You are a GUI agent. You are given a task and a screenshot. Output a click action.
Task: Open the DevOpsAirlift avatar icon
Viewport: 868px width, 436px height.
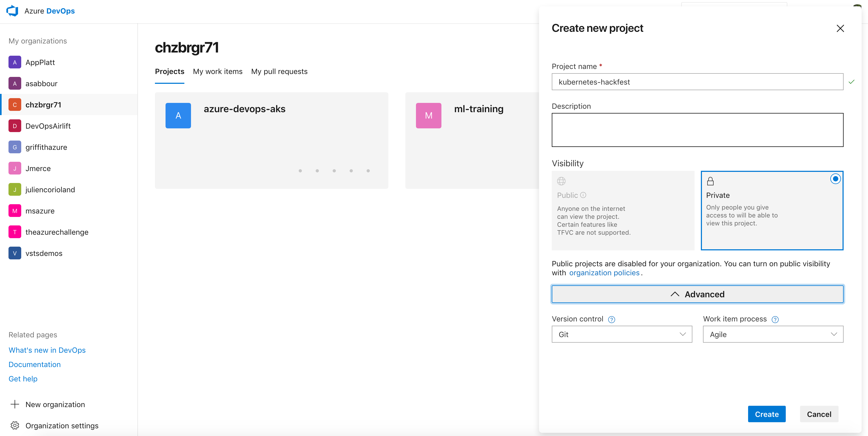point(15,126)
